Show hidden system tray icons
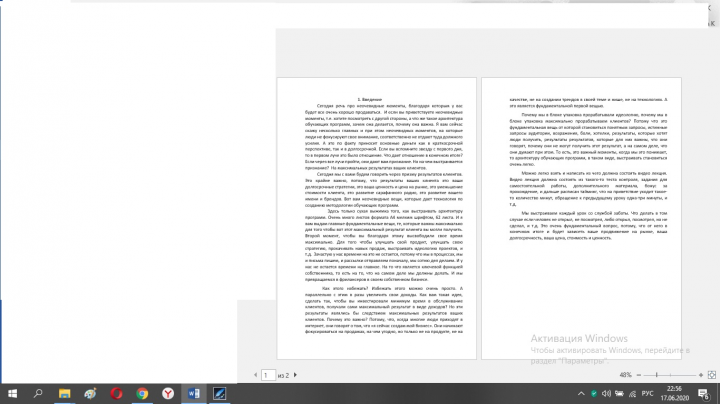 (581, 393)
